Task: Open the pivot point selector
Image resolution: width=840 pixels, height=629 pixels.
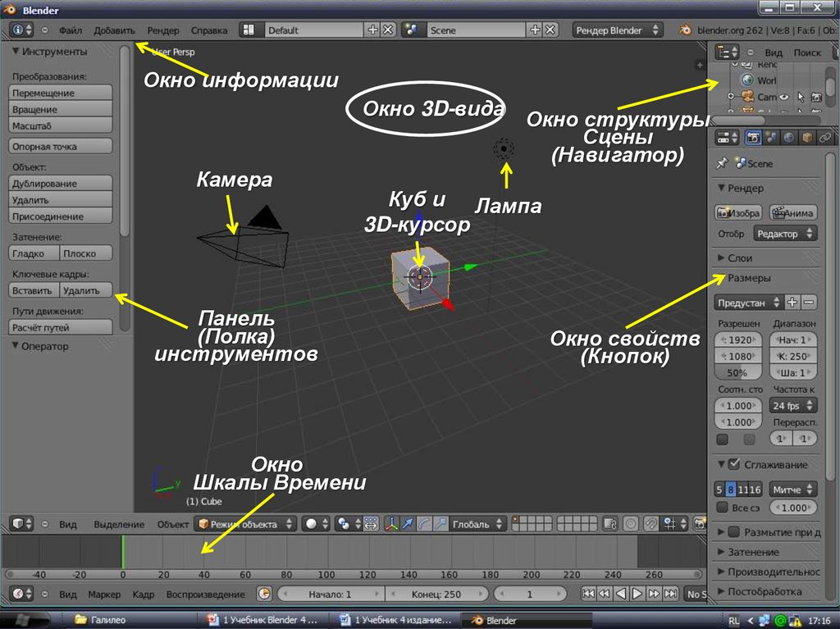Action: pyautogui.click(x=348, y=524)
